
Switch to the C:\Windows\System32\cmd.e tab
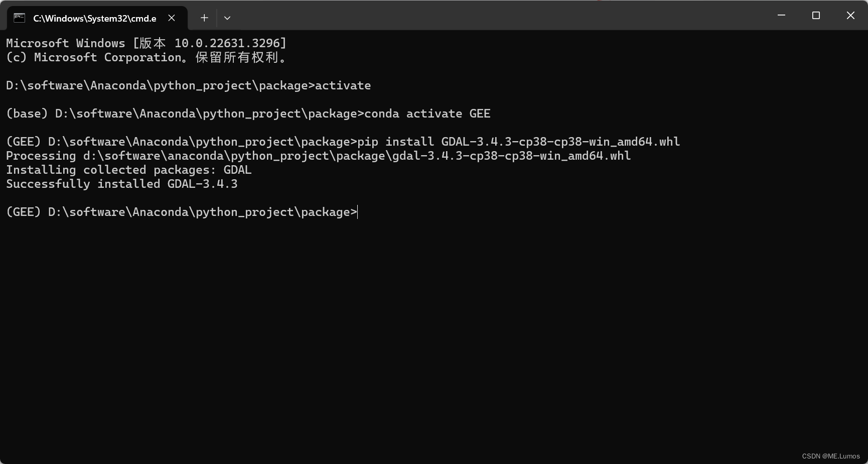[x=95, y=18]
